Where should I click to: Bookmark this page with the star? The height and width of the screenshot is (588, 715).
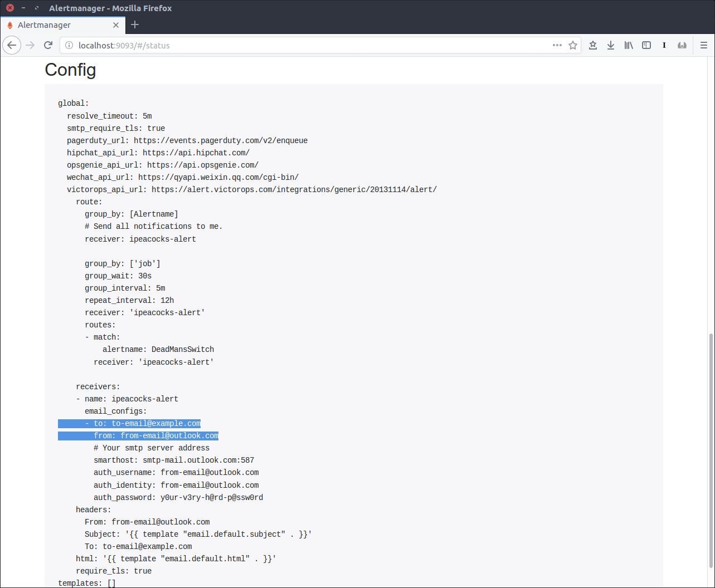pos(573,45)
